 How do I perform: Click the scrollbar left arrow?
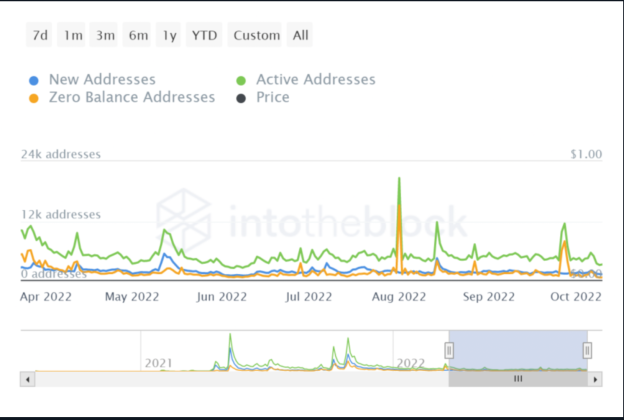pos(27,379)
